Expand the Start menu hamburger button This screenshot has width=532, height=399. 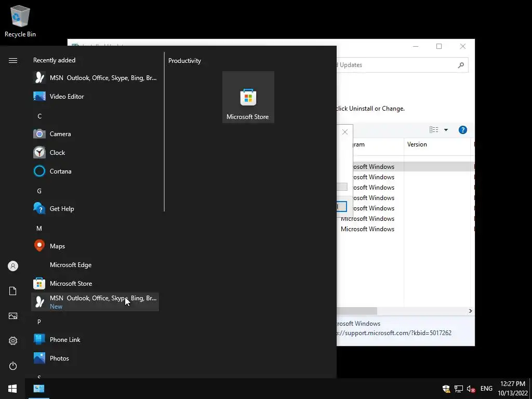point(13,60)
